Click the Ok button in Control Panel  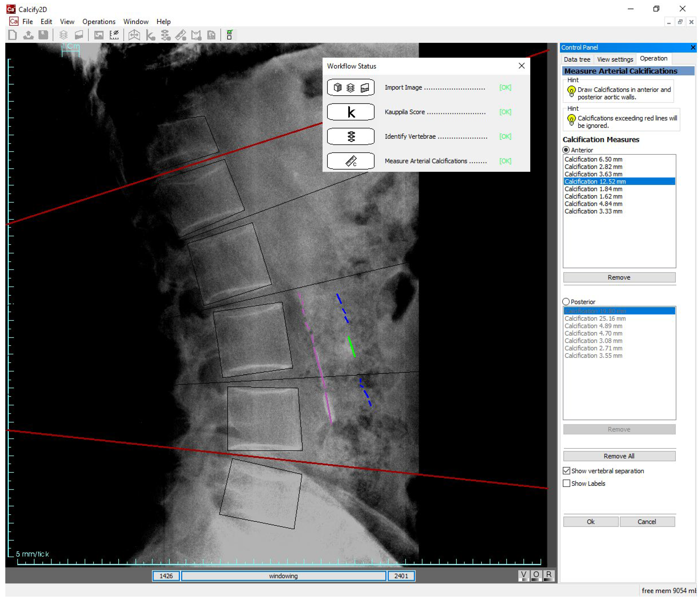pyautogui.click(x=591, y=522)
